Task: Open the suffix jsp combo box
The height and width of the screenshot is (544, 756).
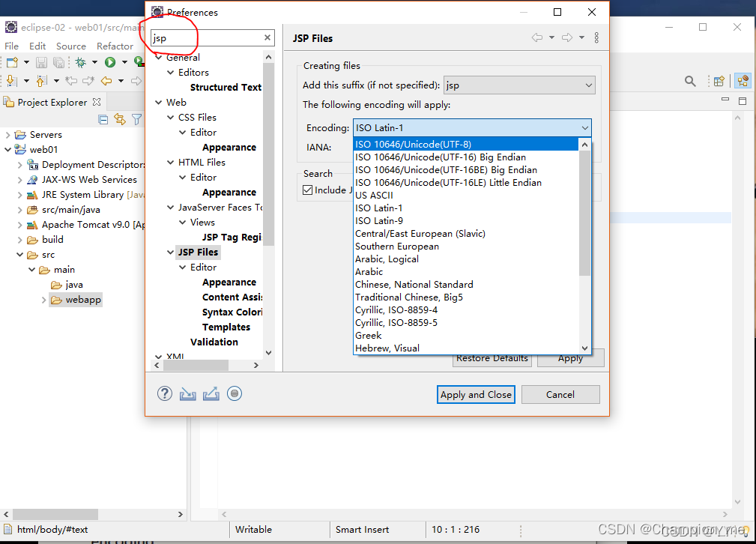Action: [x=519, y=85]
